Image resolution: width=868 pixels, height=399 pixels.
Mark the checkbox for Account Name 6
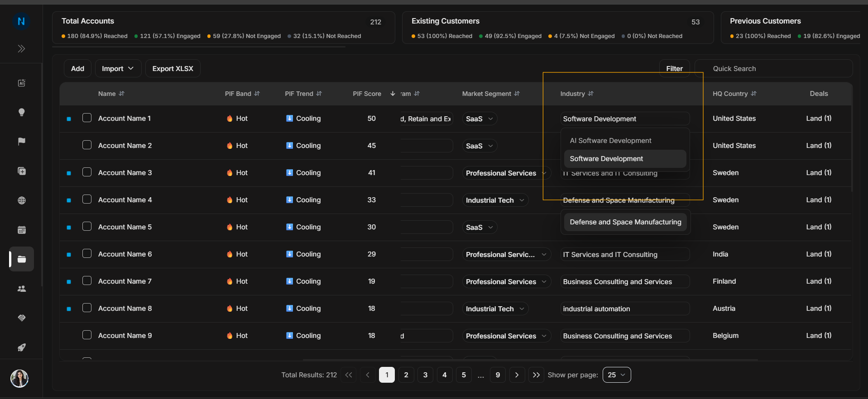click(87, 254)
